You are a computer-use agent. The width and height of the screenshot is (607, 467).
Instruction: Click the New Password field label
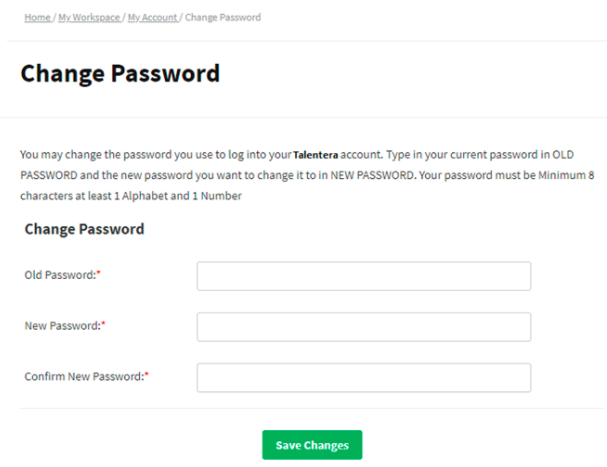[62, 326]
